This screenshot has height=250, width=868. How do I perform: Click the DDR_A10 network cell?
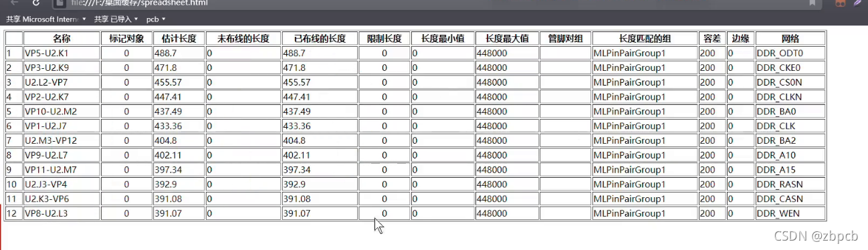(x=790, y=155)
